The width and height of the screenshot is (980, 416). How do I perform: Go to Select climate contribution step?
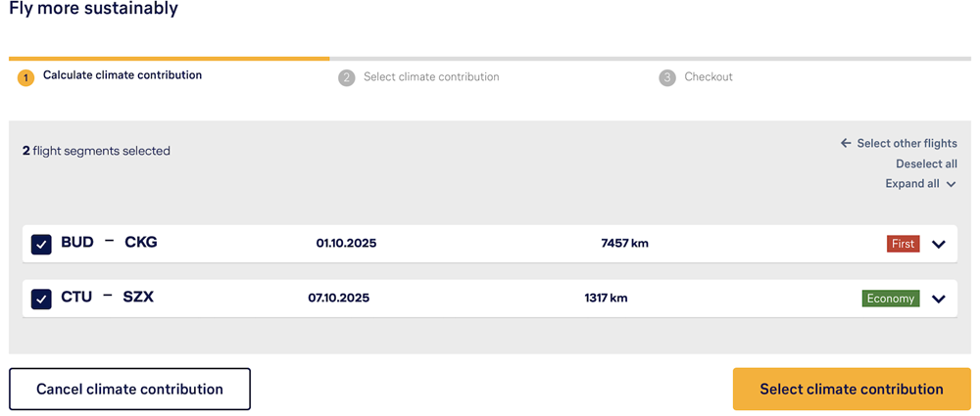click(431, 77)
